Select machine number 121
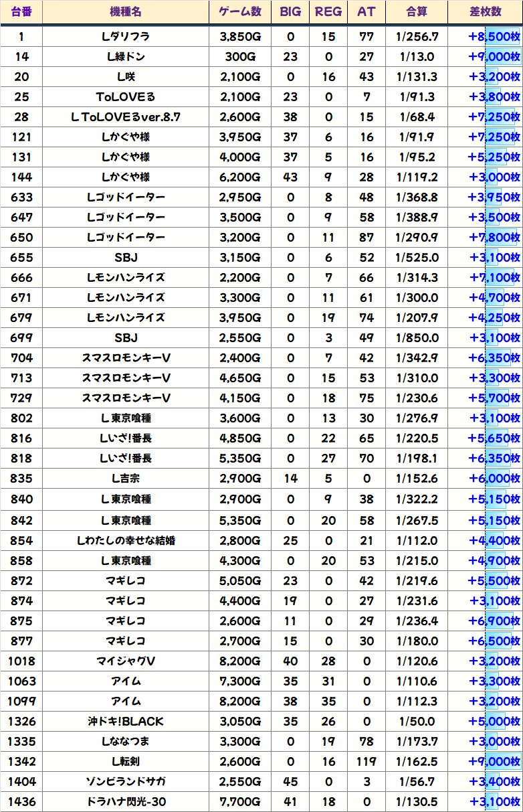This screenshot has height=812, width=523. pos(21,137)
